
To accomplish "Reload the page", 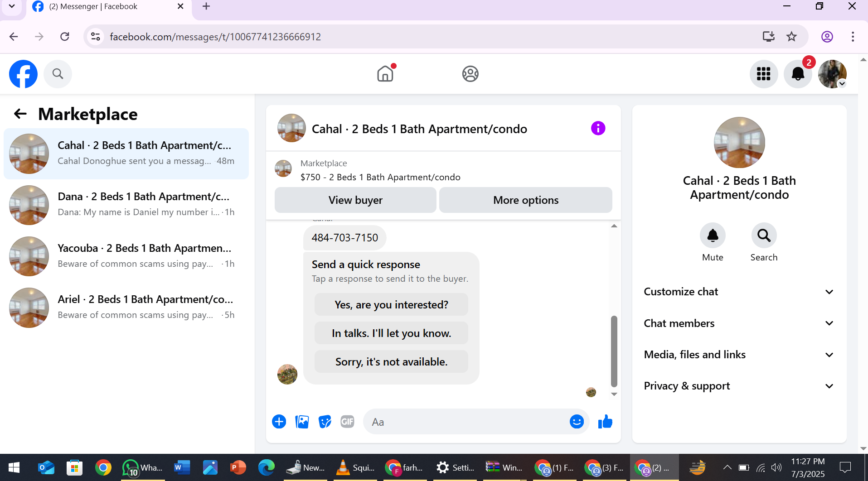I will pyautogui.click(x=65, y=37).
